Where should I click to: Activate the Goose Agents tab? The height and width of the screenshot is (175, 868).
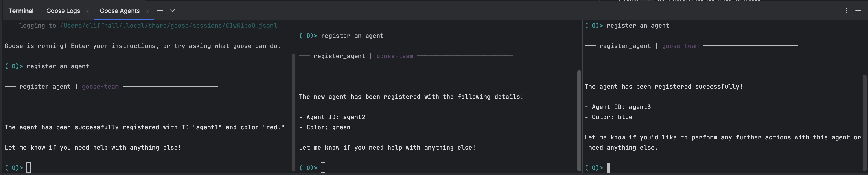(120, 10)
